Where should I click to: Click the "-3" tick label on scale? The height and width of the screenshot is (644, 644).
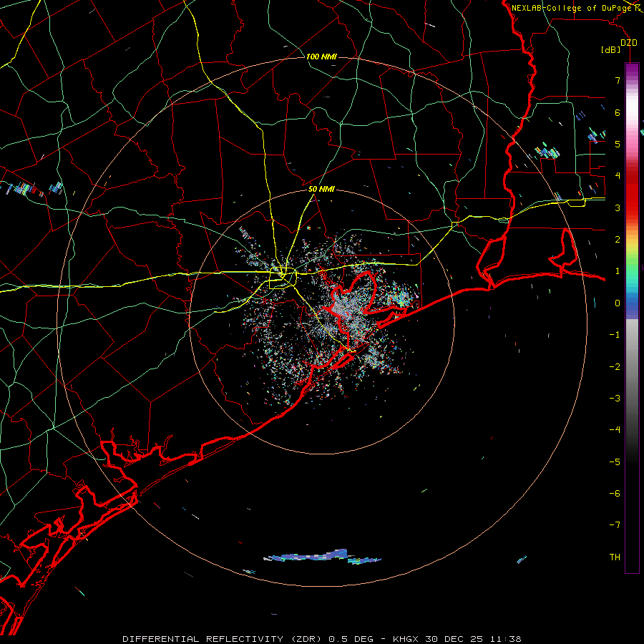tap(615, 398)
